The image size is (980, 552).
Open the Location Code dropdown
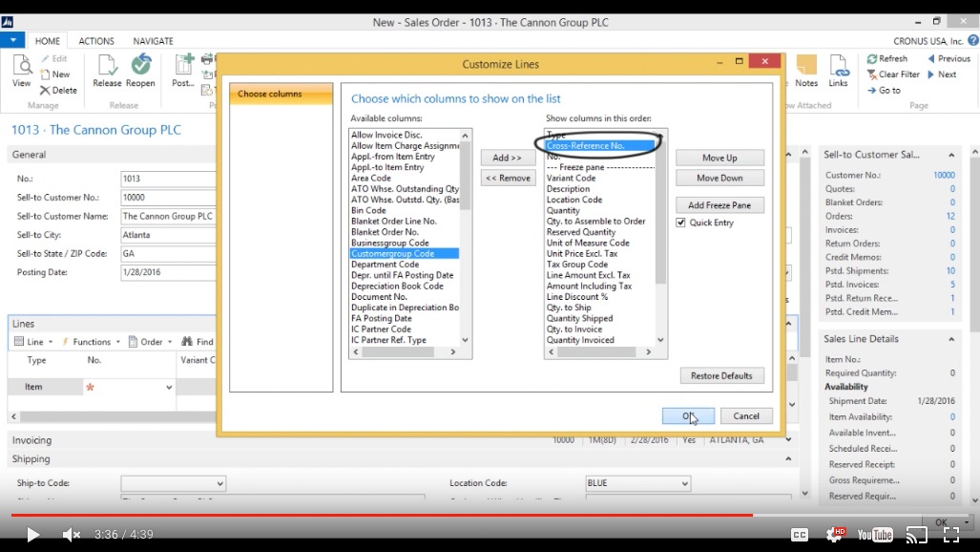pos(684,483)
